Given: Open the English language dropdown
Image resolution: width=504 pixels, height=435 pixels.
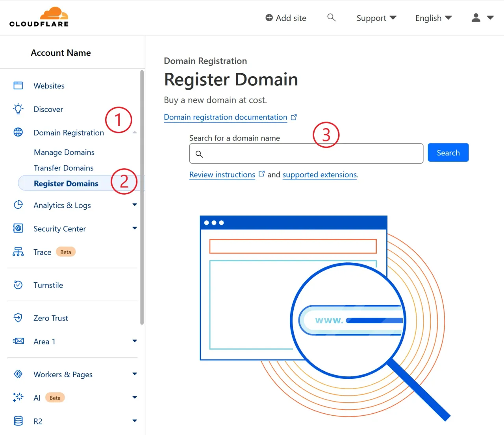Looking at the screenshot, I should (434, 18).
